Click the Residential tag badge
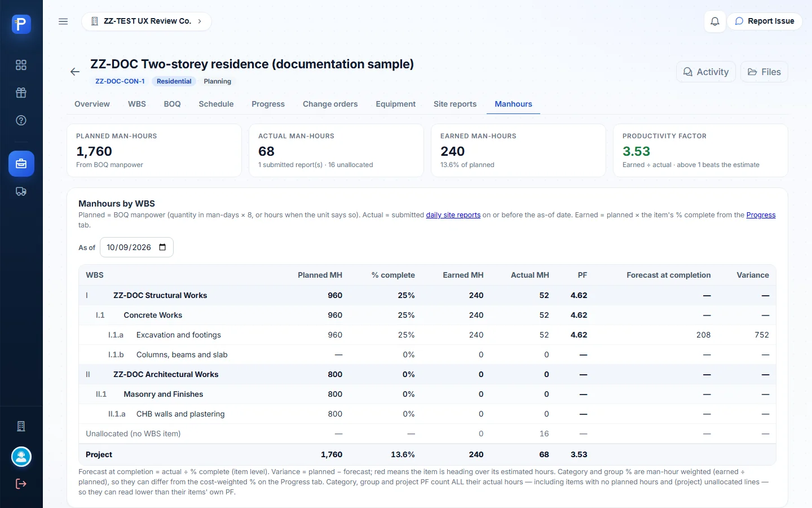This screenshot has width=812, height=508. click(174, 81)
